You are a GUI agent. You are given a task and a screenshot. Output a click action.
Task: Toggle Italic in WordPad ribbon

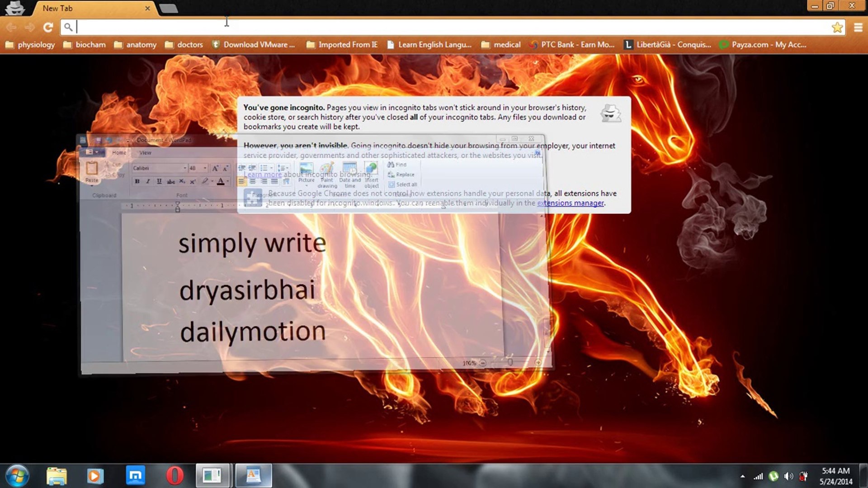tap(148, 181)
